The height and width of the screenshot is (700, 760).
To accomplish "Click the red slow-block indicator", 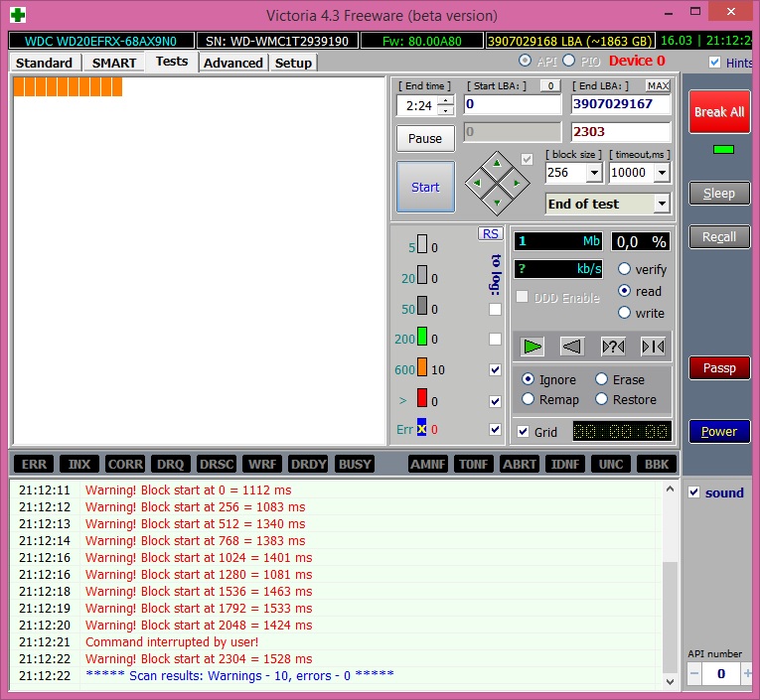I will pyautogui.click(x=422, y=398).
